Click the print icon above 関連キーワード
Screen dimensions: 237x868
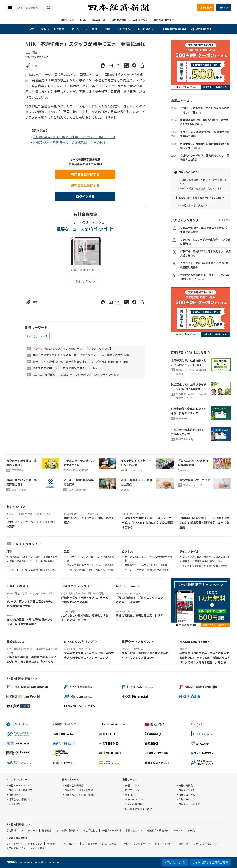point(103,302)
